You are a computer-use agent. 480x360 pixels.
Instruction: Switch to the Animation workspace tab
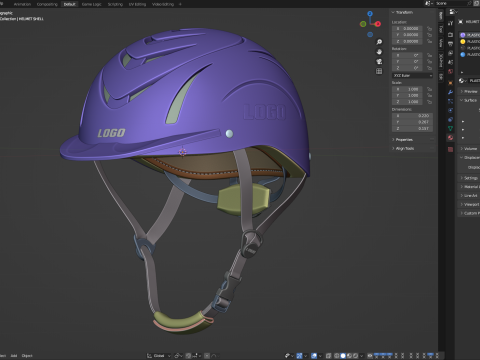(x=22, y=4)
